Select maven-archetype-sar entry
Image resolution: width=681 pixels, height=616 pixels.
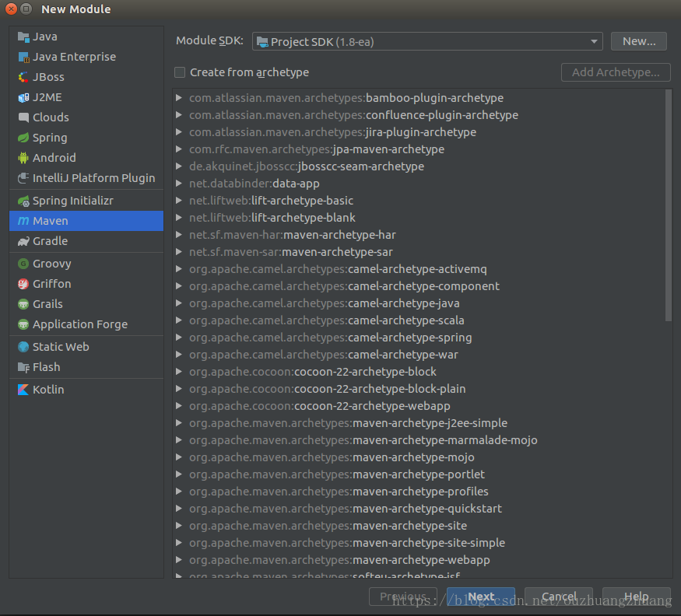(290, 252)
